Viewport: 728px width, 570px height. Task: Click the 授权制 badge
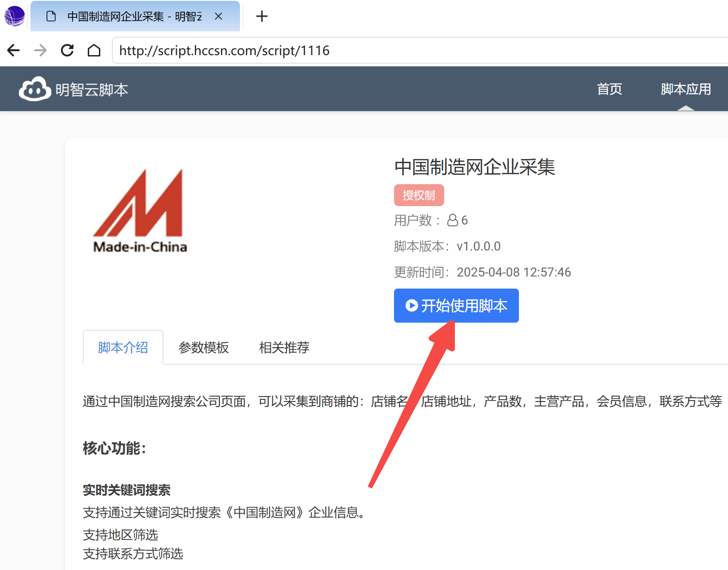pos(419,195)
